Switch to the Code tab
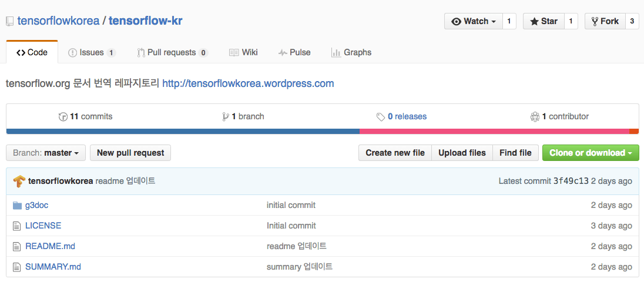Image resolution: width=644 pixels, height=282 pixels. coord(32,52)
